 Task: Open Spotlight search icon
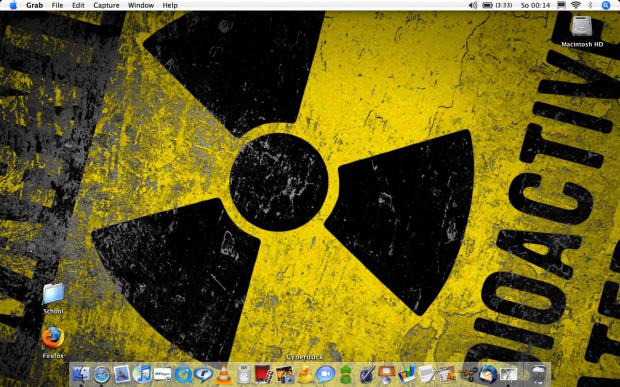point(605,5)
